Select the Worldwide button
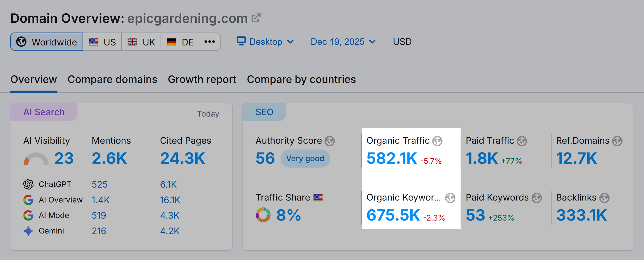The height and width of the screenshot is (260, 644). (47, 42)
